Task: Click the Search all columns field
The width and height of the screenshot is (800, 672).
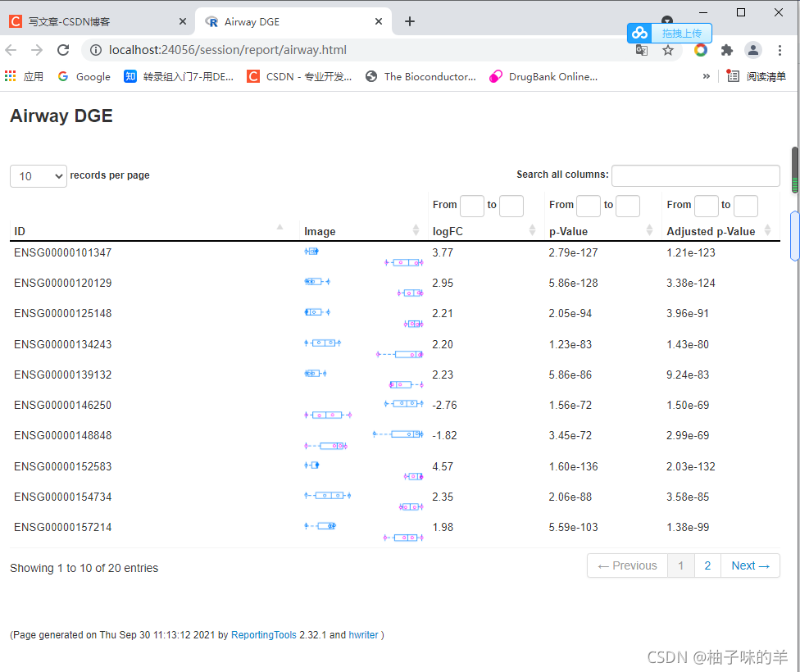Action: (695, 175)
